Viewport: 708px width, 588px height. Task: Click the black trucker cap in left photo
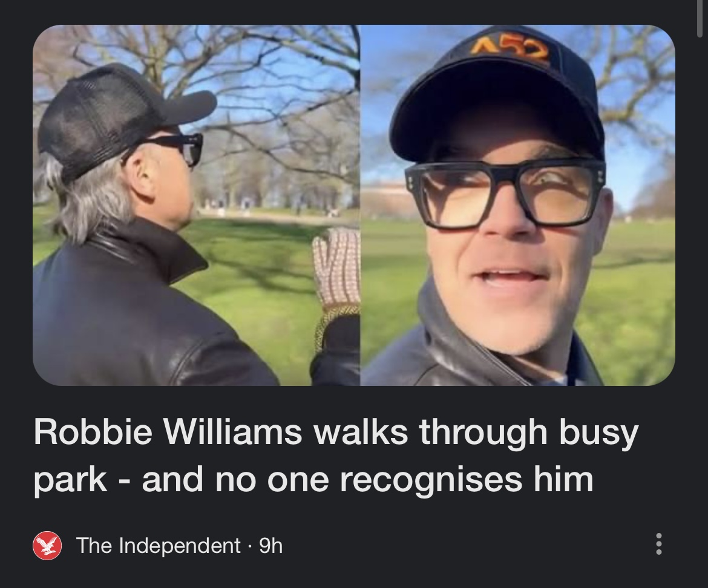coord(117,120)
